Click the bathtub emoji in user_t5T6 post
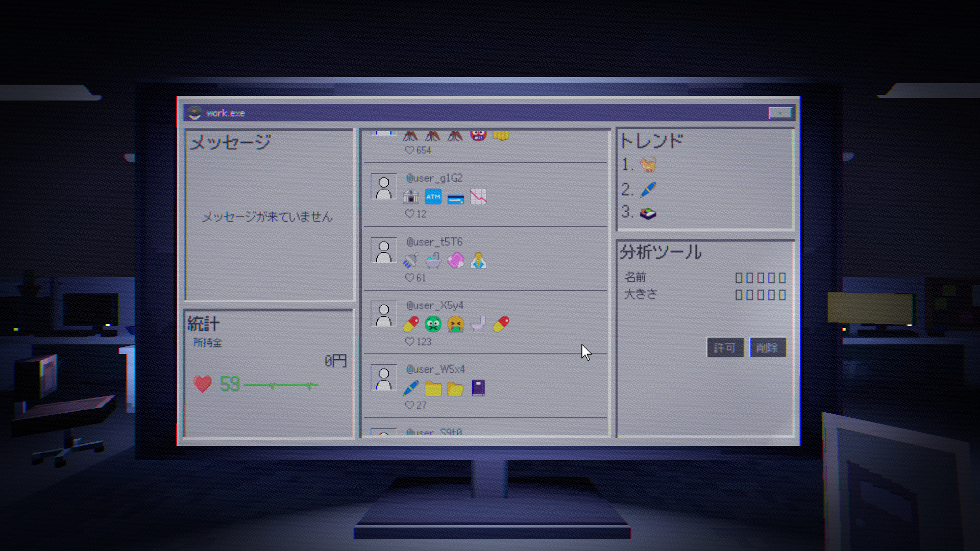Image resolution: width=980 pixels, height=551 pixels. coord(433,260)
